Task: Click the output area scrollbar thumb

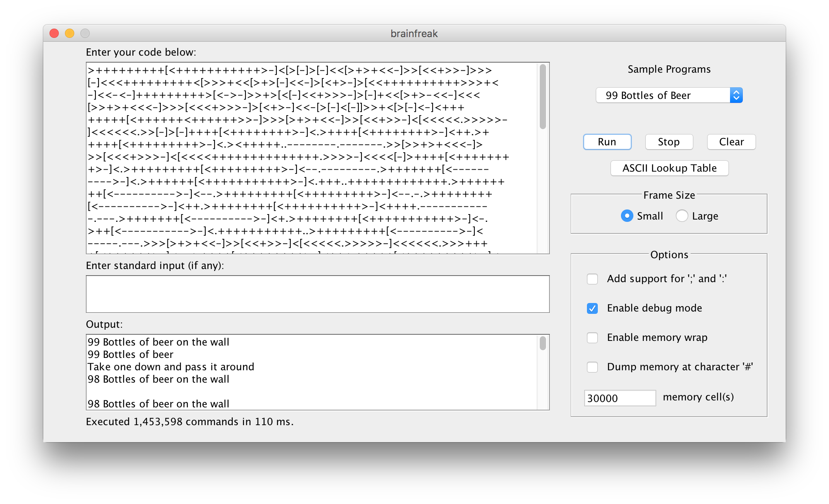Action: coord(543,343)
